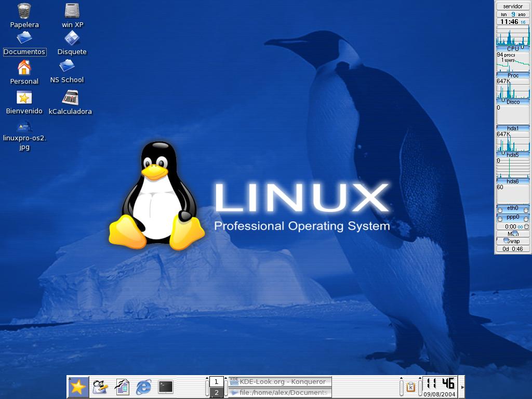
Task: Launch kCalculadora from the desktop
Action: coord(70,98)
